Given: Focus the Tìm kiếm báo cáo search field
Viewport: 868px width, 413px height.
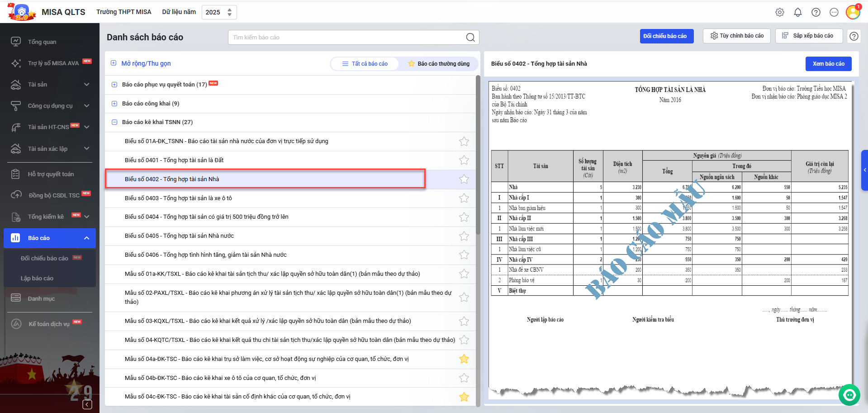Looking at the screenshot, I should (346, 38).
